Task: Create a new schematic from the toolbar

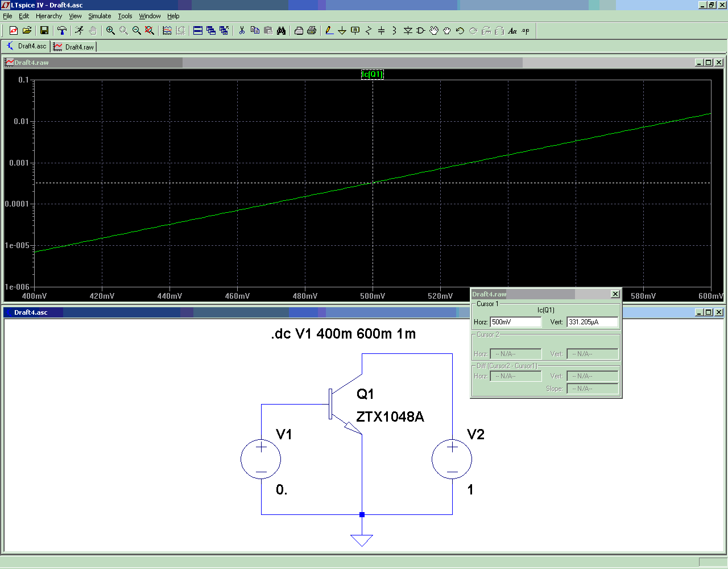Action: (14, 31)
